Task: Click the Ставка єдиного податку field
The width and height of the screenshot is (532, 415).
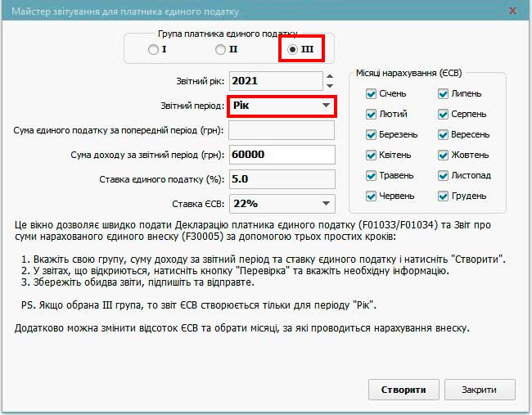Action: (282, 179)
